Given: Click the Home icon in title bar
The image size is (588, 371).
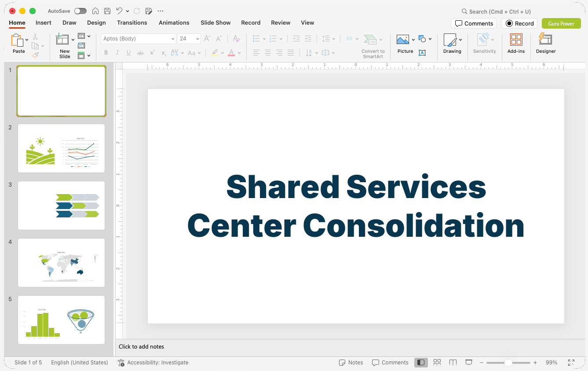Looking at the screenshot, I should pos(95,11).
